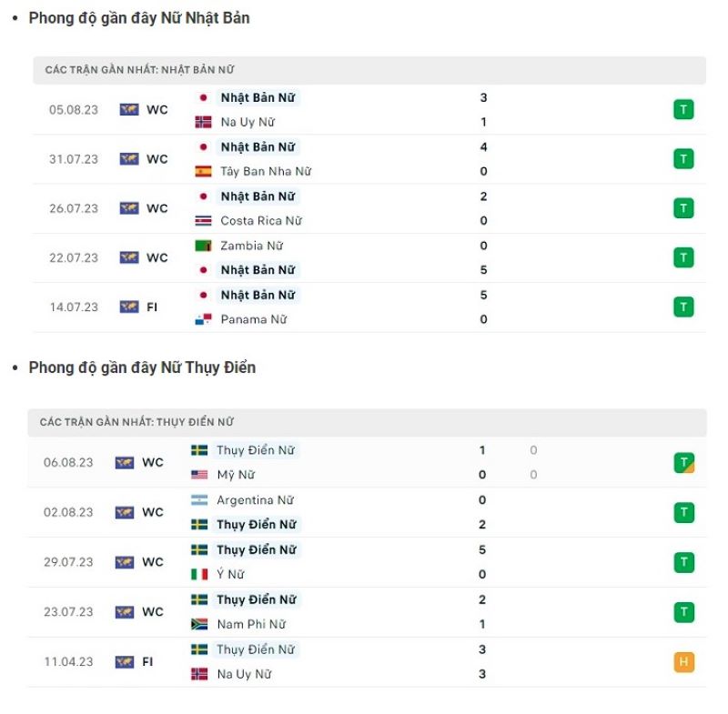This screenshot has width=728, height=714.
Task: Click the Spain flag icon beside Tây Ban Nha Nữ
Action: tap(203, 171)
